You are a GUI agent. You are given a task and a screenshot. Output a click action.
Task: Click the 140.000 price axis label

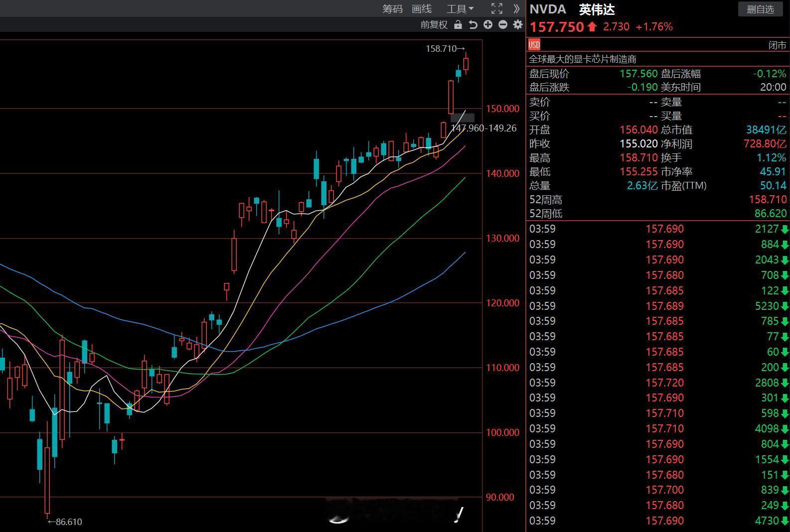pos(502,173)
